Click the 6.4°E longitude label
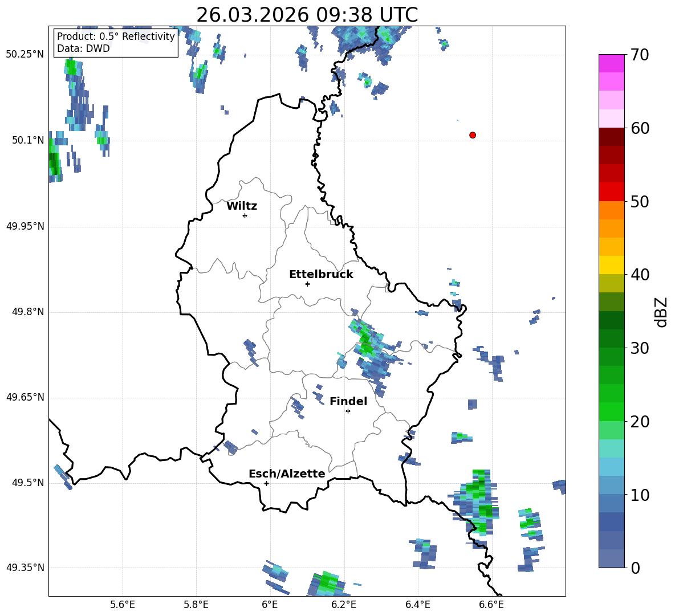 [417, 605]
